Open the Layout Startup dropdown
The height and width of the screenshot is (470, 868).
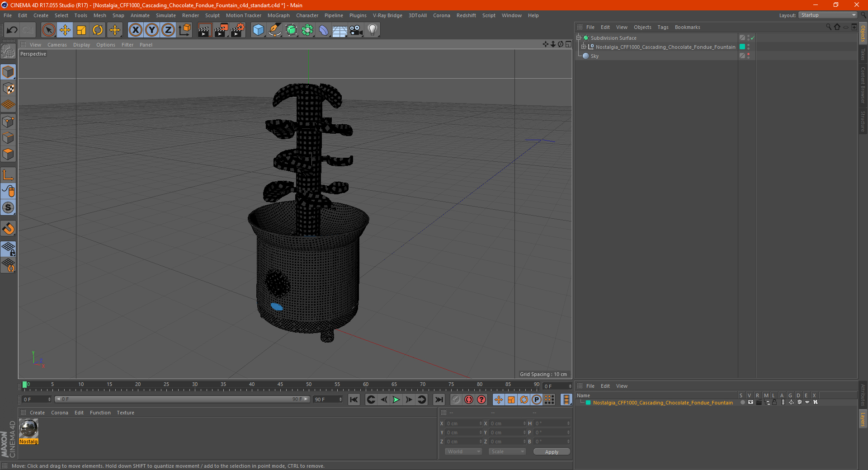click(828, 15)
